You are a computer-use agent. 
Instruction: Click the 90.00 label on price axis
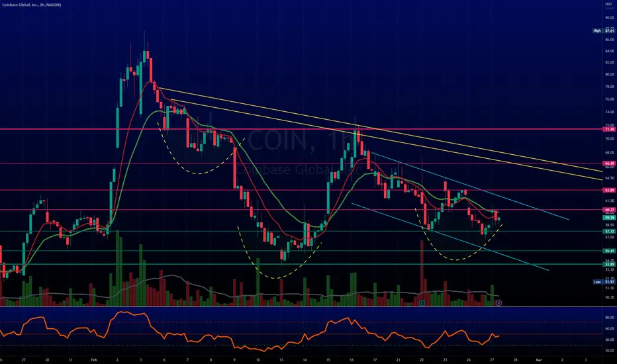(610, 18)
